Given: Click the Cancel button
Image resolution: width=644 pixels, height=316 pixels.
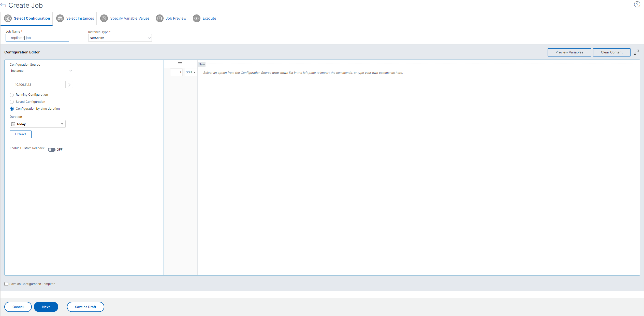Looking at the screenshot, I should coord(18,307).
